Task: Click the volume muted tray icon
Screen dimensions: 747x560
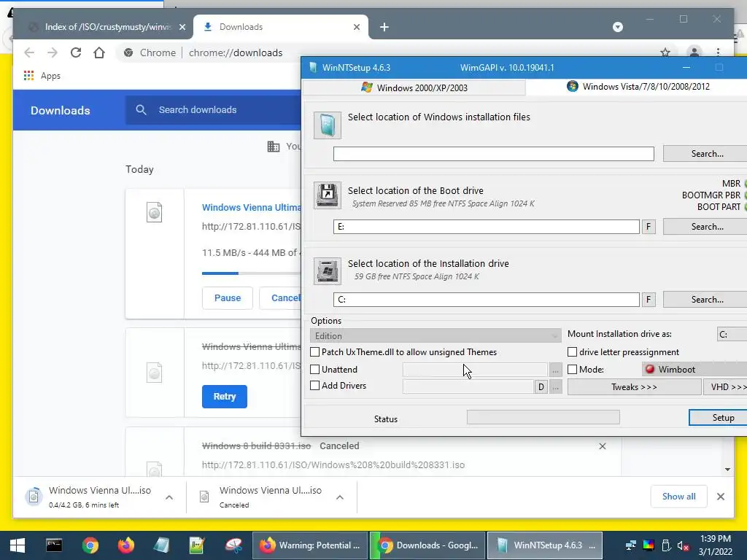Action: tap(683, 545)
